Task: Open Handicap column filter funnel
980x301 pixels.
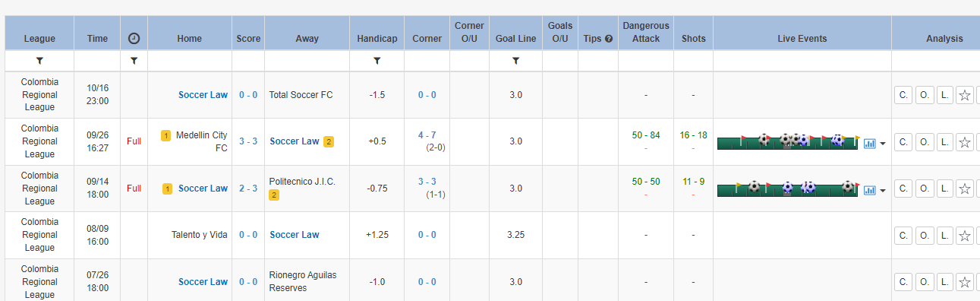Action: pos(377,61)
